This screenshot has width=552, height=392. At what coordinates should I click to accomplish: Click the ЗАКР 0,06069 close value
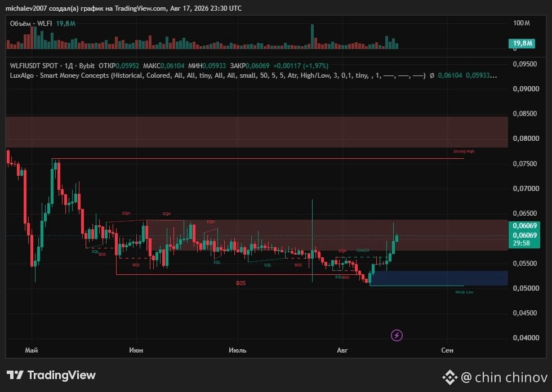250,66
